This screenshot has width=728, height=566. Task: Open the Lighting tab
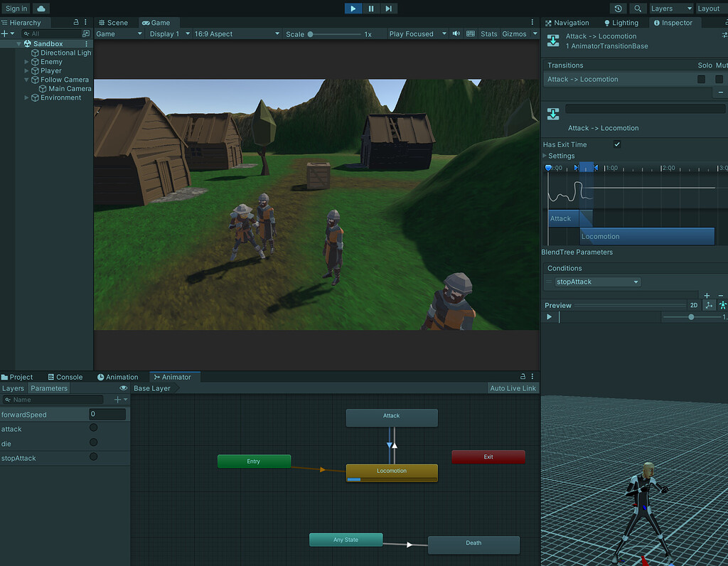(x=621, y=22)
